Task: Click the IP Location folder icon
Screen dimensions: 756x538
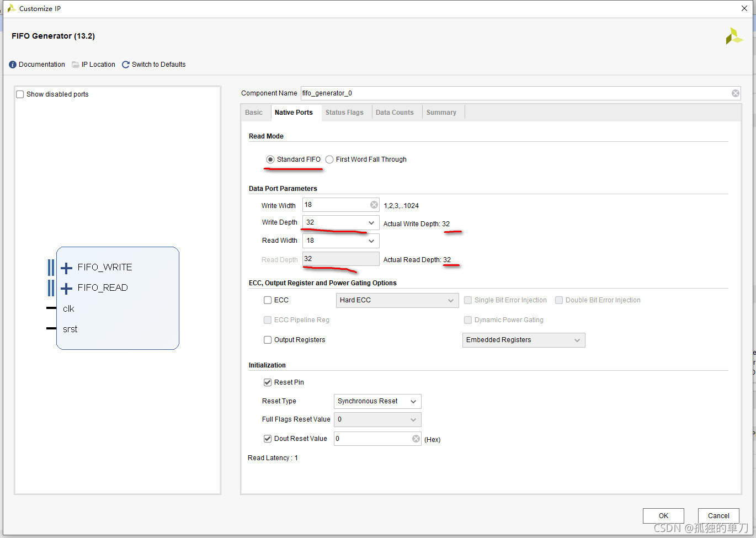Action: click(x=76, y=65)
